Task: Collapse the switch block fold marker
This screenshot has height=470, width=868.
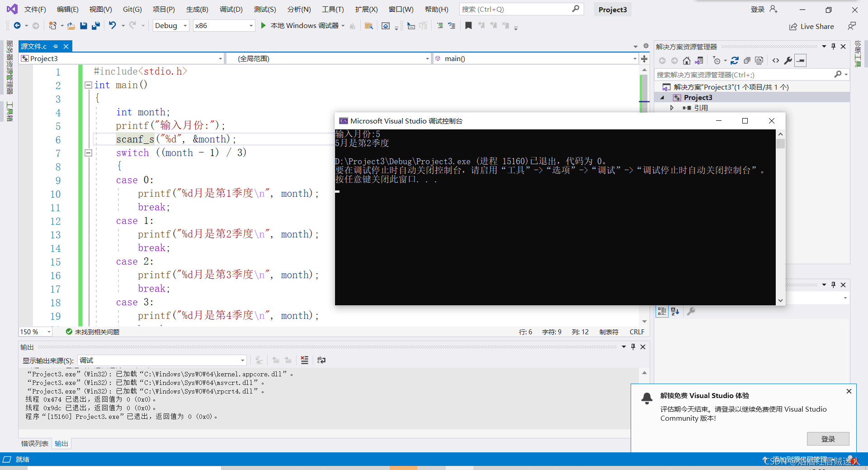Action: 89,153
